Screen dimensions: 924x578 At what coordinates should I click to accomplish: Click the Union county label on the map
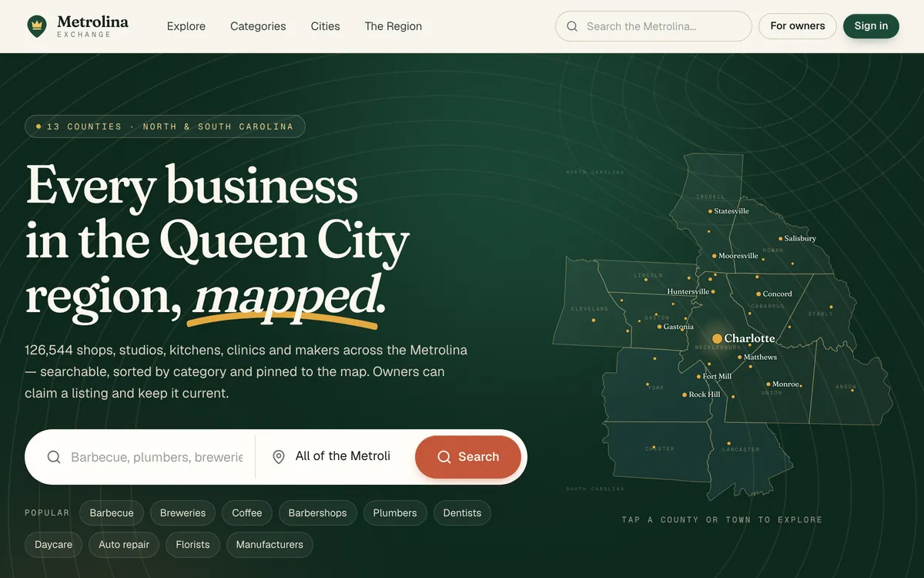pyautogui.click(x=772, y=393)
